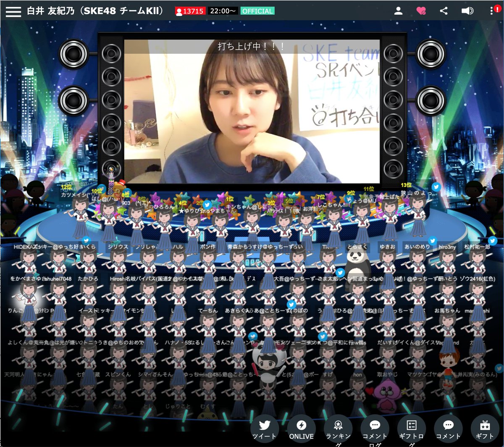
Task: Click the gift tower beside the video
Action: click(112, 181)
